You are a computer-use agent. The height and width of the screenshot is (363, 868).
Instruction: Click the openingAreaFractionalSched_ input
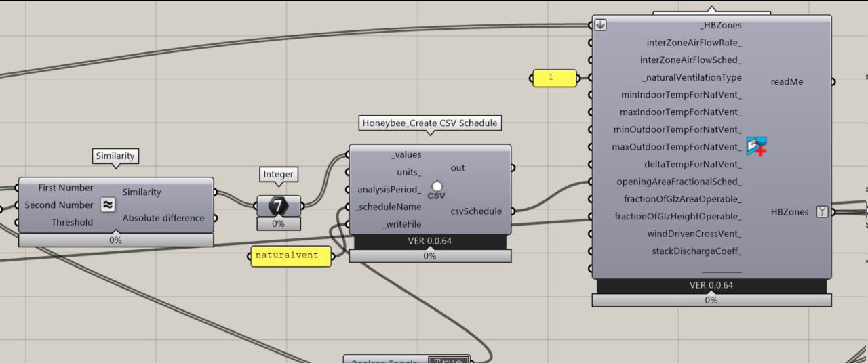coord(679,181)
